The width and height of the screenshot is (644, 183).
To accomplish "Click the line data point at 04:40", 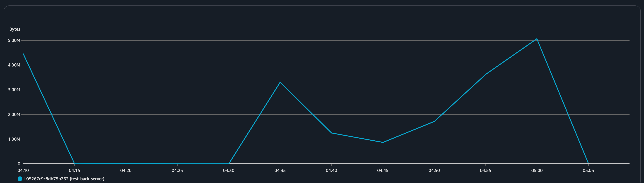I will 331,133.
